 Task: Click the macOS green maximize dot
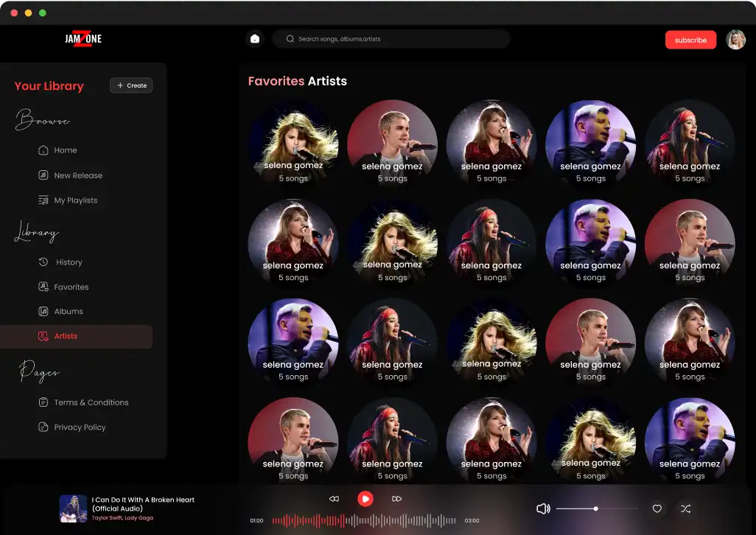(43, 13)
